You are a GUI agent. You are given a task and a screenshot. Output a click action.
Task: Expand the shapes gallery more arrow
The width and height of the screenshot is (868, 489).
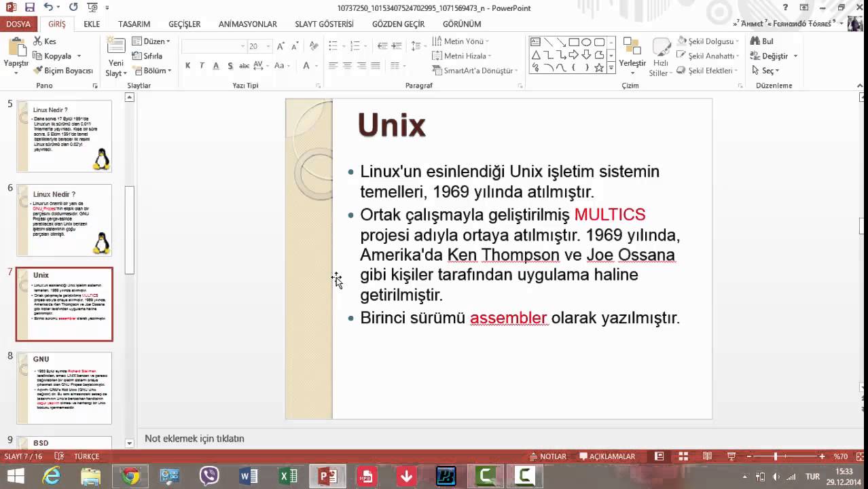[612, 68]
